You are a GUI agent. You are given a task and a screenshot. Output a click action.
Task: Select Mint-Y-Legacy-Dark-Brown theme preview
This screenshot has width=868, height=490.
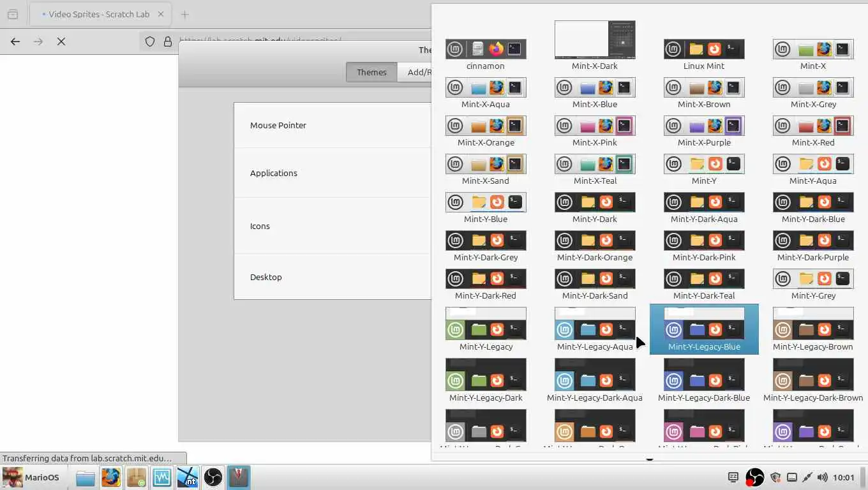tap(813, 375)
